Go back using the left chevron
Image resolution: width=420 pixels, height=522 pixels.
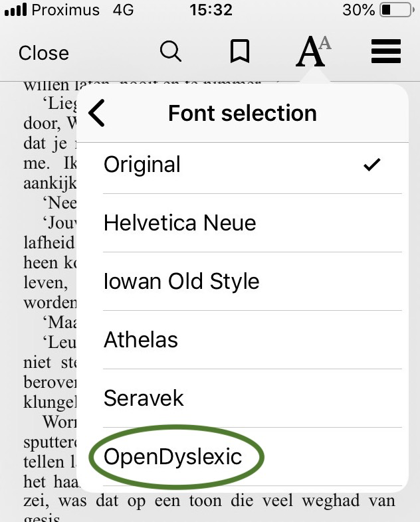click(x=97, y=113)
